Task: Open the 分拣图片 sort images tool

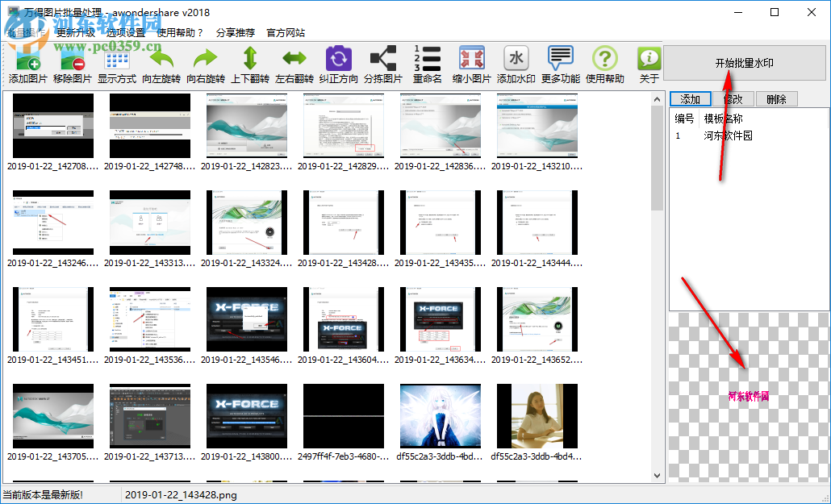Action: (383, 60)
